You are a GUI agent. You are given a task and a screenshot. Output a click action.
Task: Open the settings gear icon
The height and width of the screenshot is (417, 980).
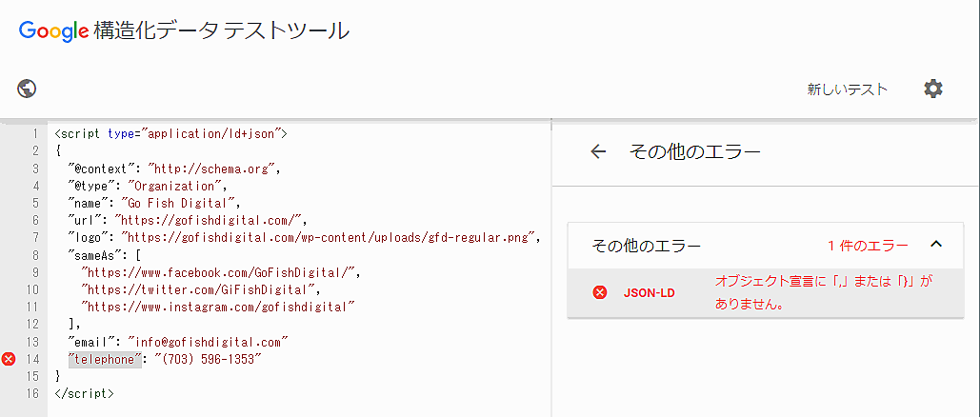932,89
